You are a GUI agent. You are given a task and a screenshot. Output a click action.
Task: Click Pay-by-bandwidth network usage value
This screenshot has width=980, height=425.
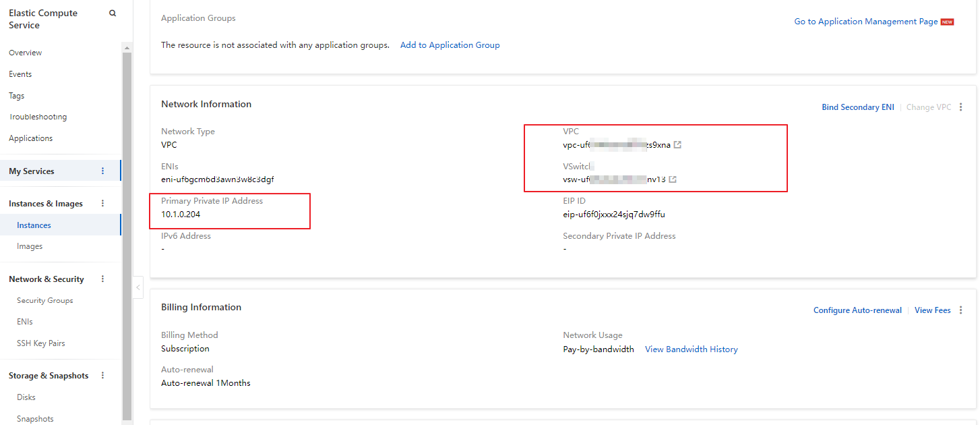click(599, 349)
